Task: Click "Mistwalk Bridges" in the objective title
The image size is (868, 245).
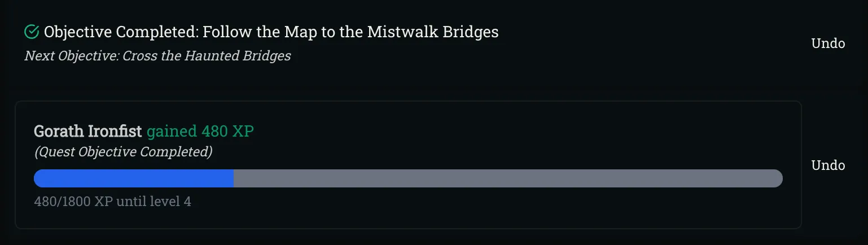Action: point(433,32)
